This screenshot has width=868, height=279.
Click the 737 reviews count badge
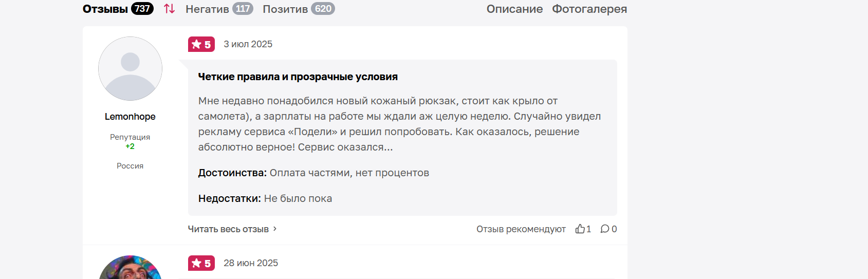142,9
